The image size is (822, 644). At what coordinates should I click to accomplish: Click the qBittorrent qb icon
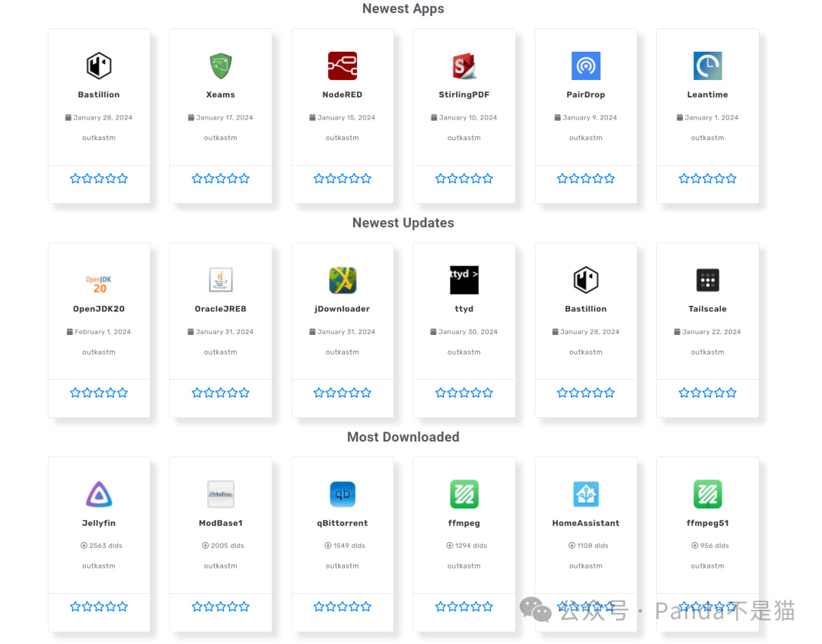(342, 493)
